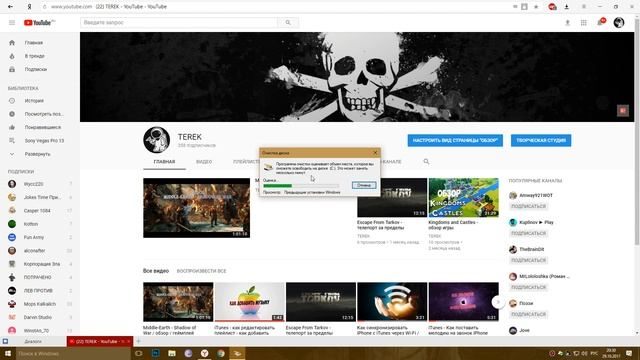Image resolution: width=640 pixels, height=360 pixels.
Task: Click the Творческая студия button
Action: [x=541, y=140]
